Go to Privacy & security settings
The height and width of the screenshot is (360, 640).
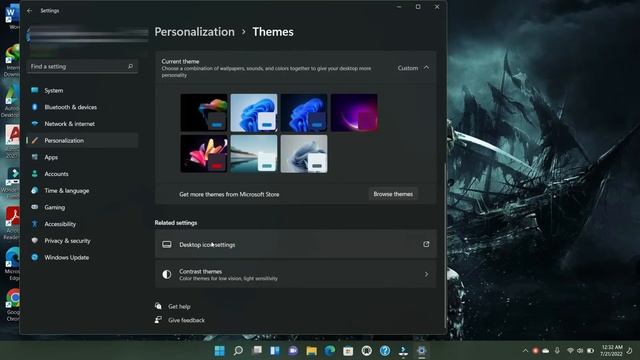(x=82, y=241)
